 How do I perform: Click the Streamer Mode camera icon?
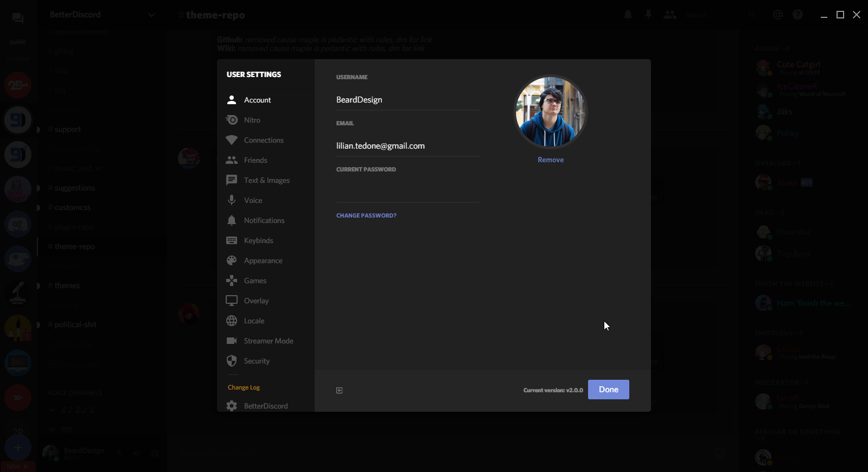pos(232,341)
